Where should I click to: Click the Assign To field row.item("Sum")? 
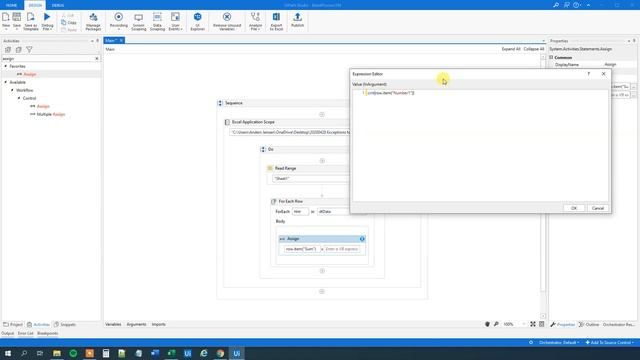pos(302,249)
